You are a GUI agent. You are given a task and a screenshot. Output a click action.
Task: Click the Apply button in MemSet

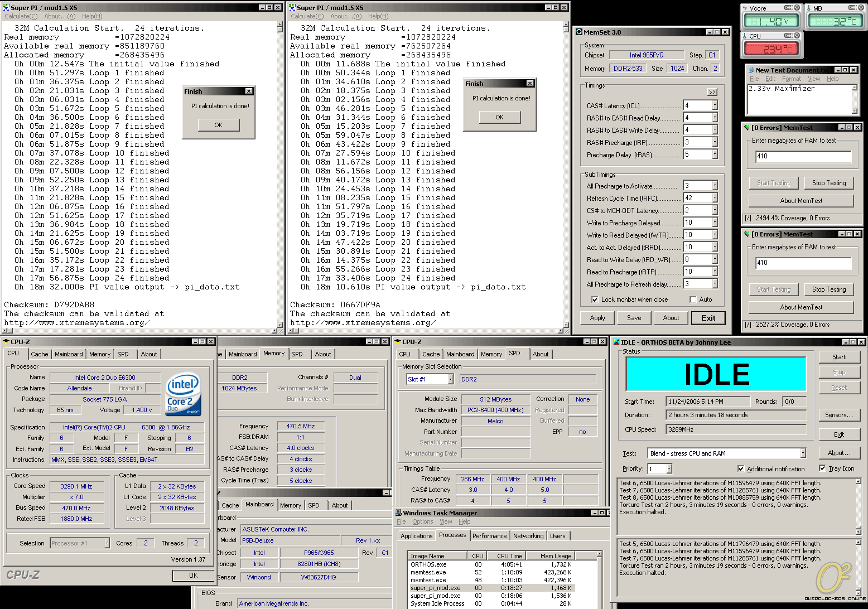click(x=597, y=318)
